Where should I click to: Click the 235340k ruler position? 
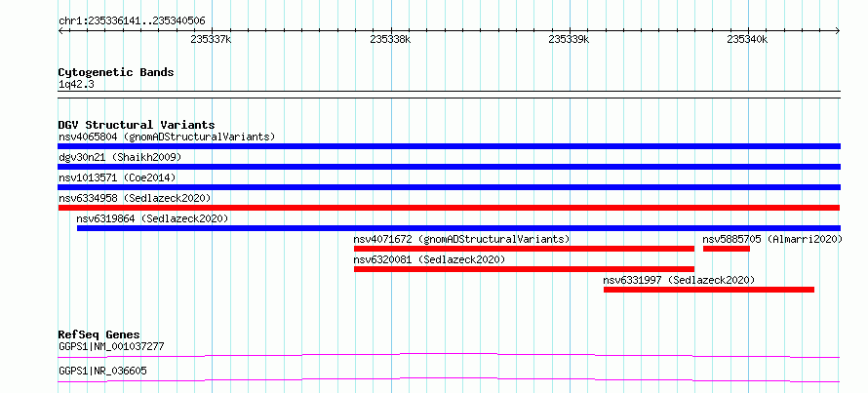748,39
